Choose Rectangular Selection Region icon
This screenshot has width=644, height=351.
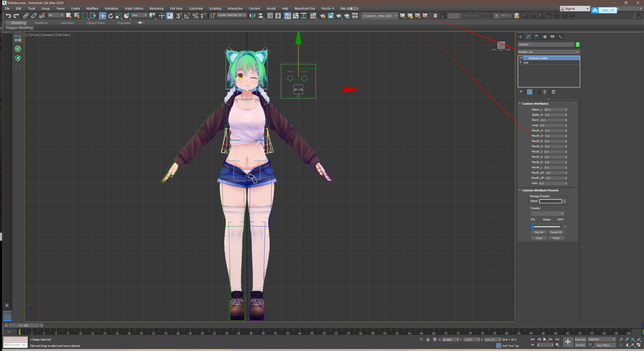pos(85,16)
